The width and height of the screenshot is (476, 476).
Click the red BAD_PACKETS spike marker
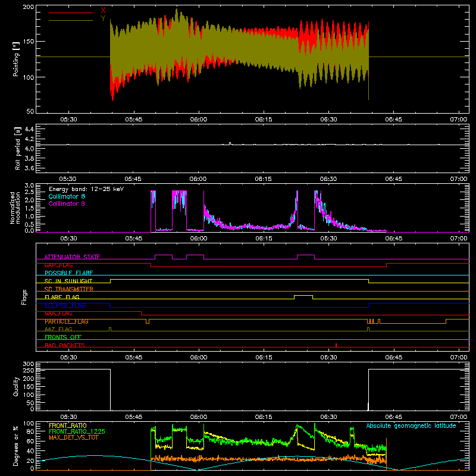pos(336,345)
